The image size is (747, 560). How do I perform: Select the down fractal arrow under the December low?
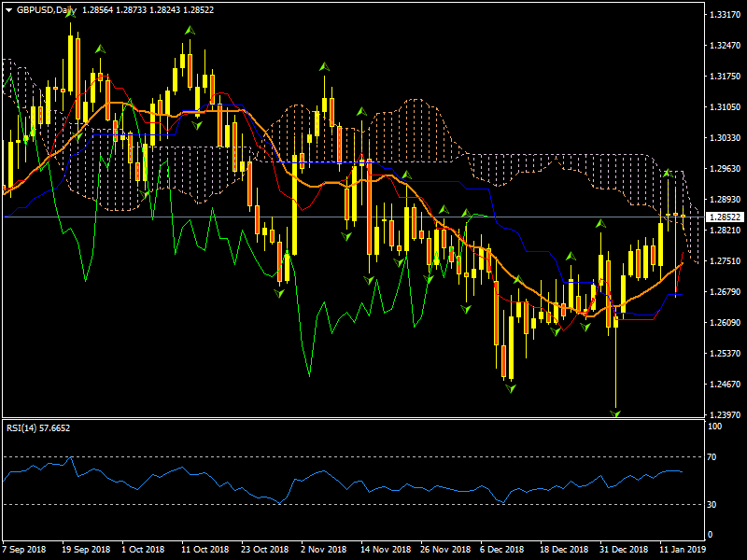coord(511,387)
